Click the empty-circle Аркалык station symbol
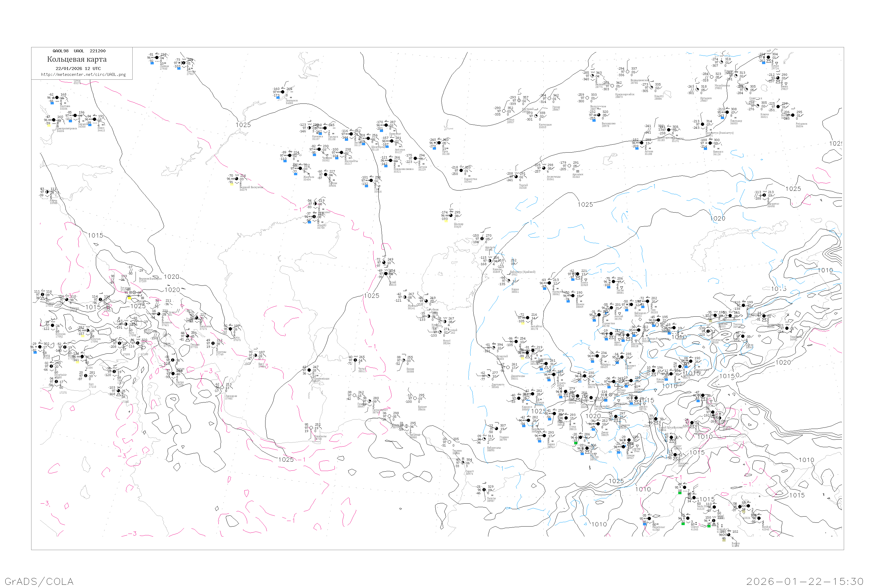 569,165
